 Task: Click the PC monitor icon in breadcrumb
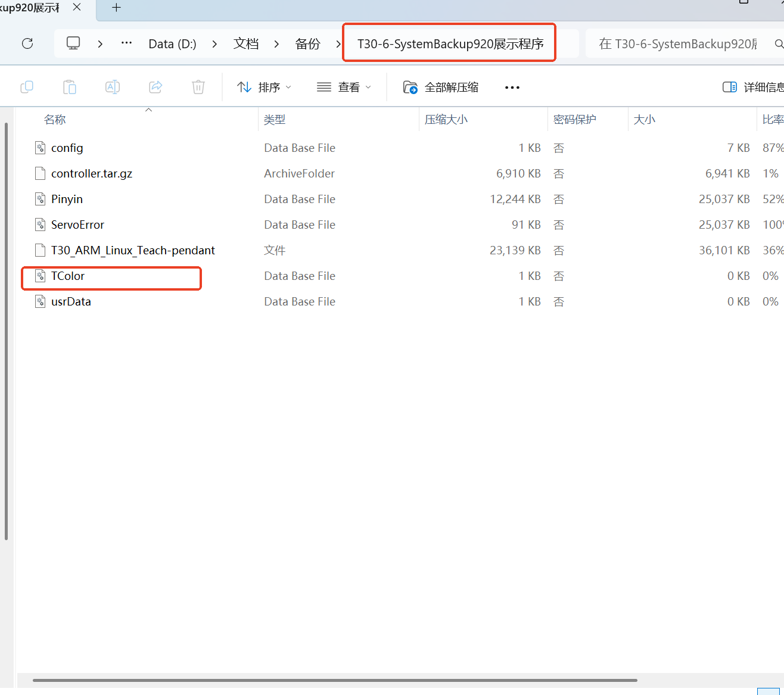click(73, 43)
